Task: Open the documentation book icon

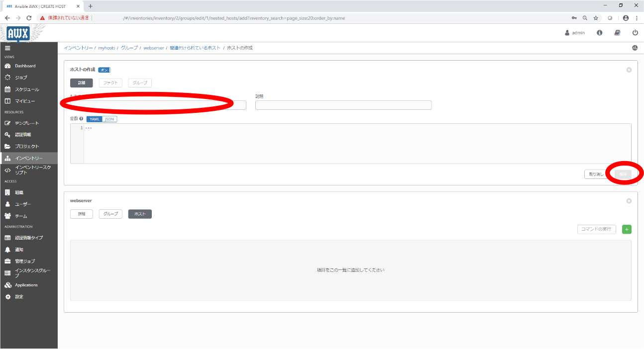Action: click(617, 32)
